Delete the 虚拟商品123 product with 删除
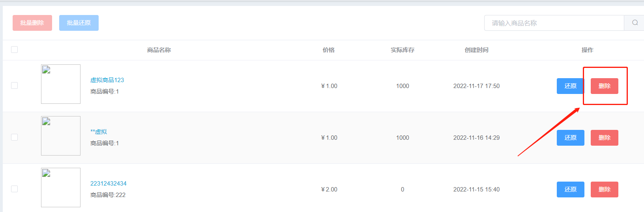 (605, 86)
